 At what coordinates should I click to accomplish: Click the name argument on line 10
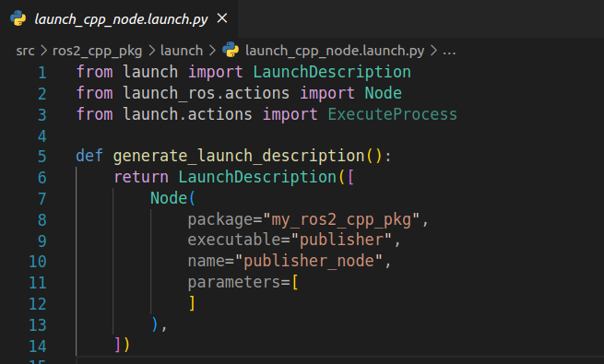pyautogui.click(x=206, y=262)
